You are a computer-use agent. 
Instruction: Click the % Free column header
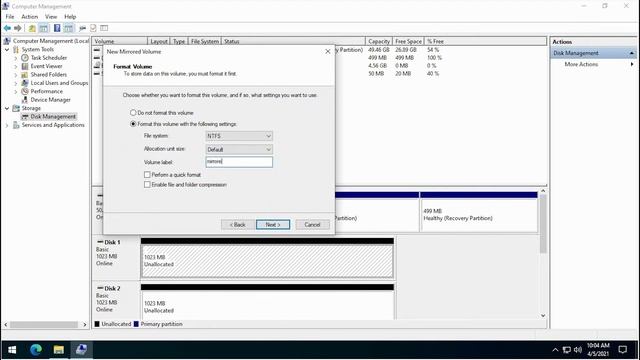435,41
